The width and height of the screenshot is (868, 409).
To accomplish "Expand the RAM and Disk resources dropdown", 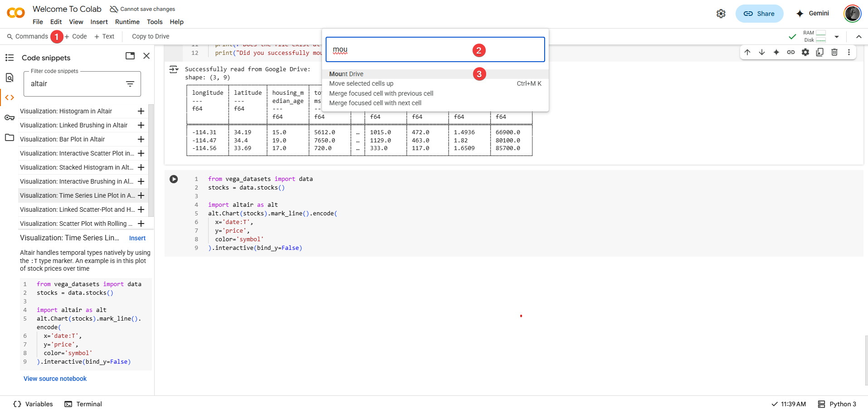I will (837, 37).
